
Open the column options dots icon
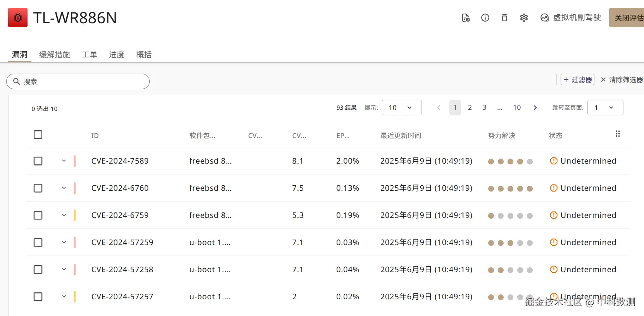click(618, 134)
